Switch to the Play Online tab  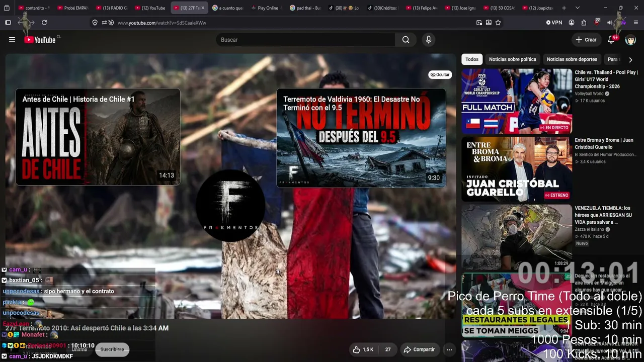[x=267, y=8]
